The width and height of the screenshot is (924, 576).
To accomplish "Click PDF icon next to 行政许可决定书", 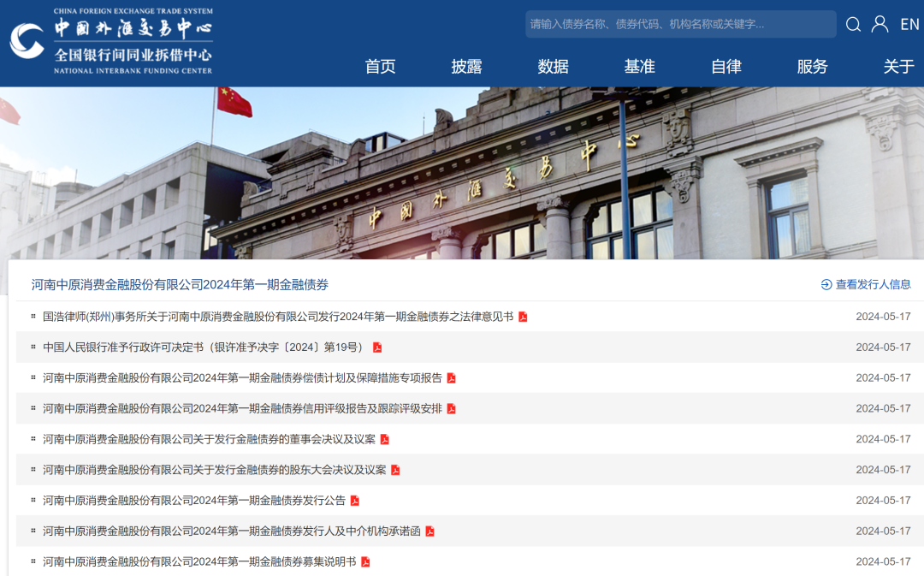I will pyautogui.click(x=377, y=347).
